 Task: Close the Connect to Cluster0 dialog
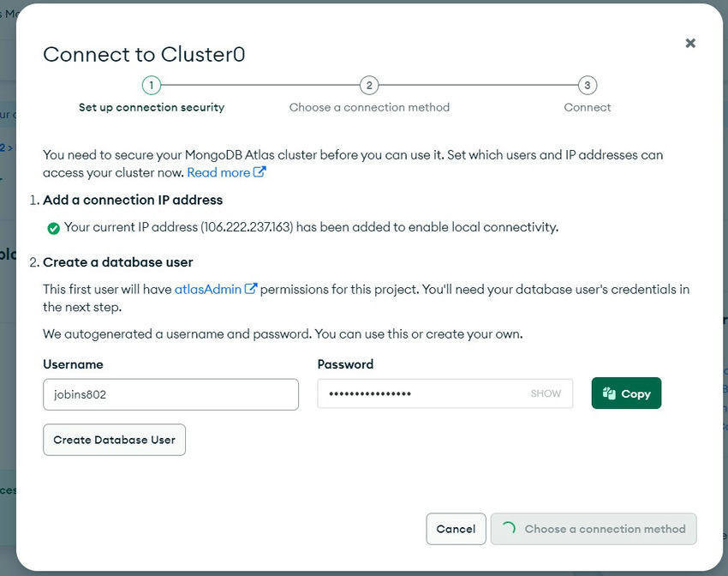[690, 43]
